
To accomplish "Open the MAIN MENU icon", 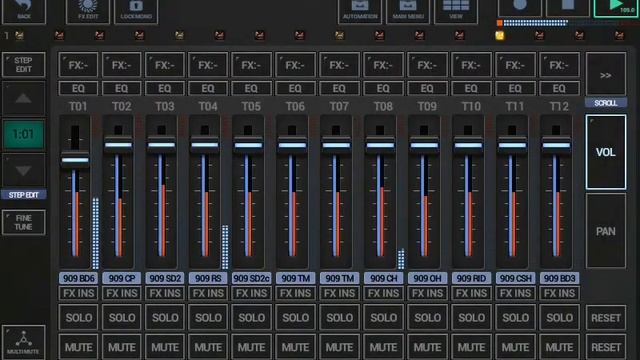I will pos(408,11).
